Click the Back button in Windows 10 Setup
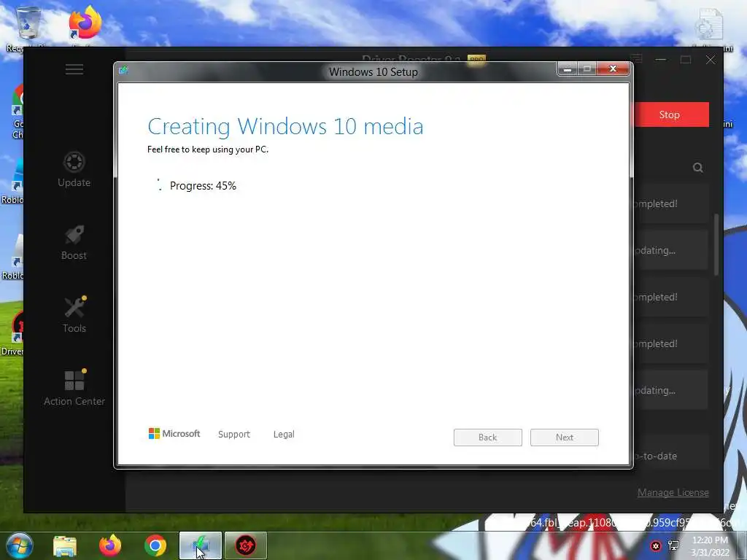The height and width of the screenshot is (560, 747). [488, 437]
